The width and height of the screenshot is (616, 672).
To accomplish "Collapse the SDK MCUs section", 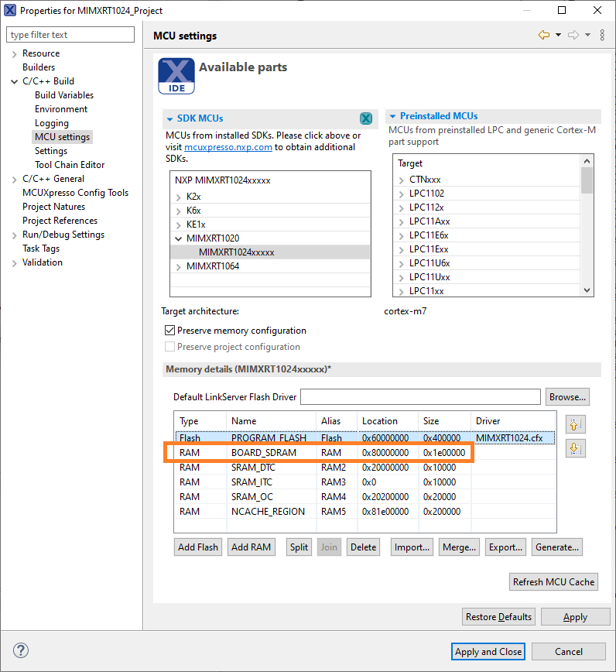I will pos(169,118).
